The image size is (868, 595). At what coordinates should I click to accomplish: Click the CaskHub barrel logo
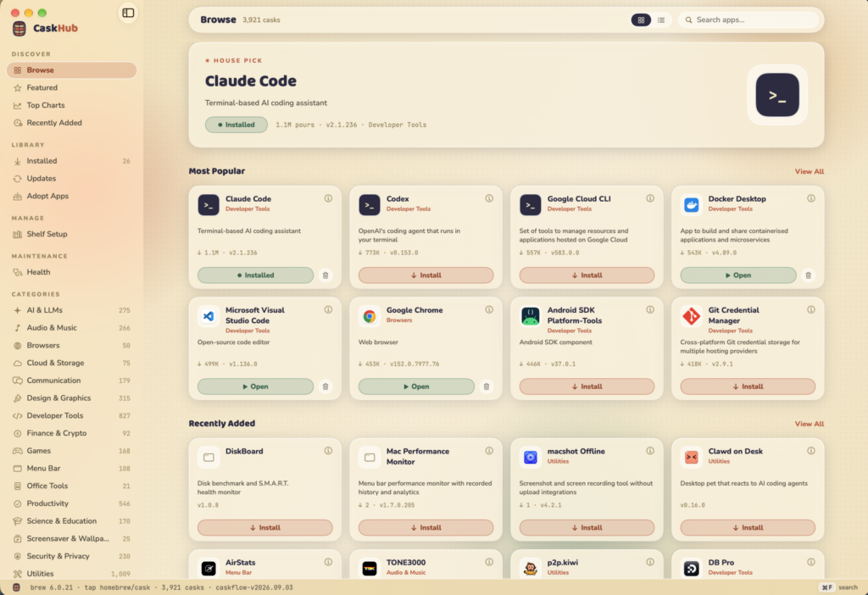(x=19, y=28)
